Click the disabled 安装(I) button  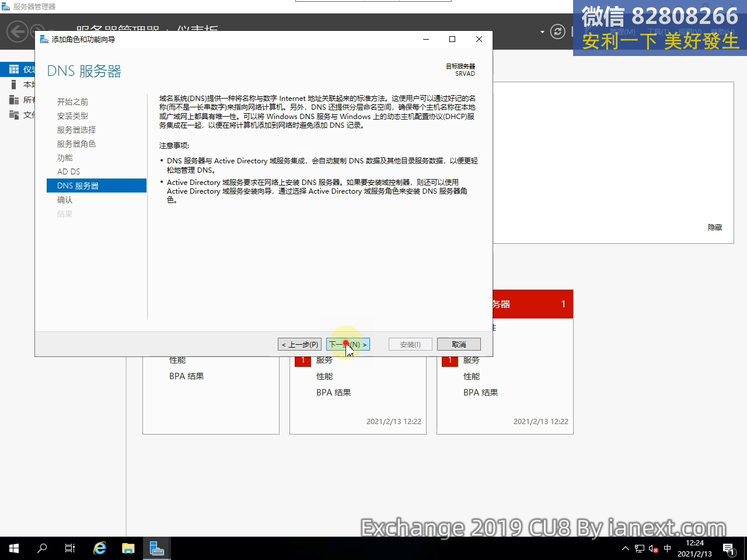410,344
